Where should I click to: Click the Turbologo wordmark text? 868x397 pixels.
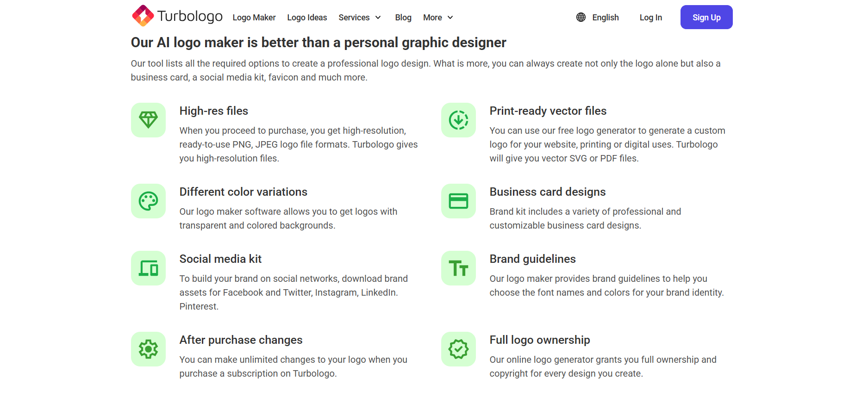190,16
